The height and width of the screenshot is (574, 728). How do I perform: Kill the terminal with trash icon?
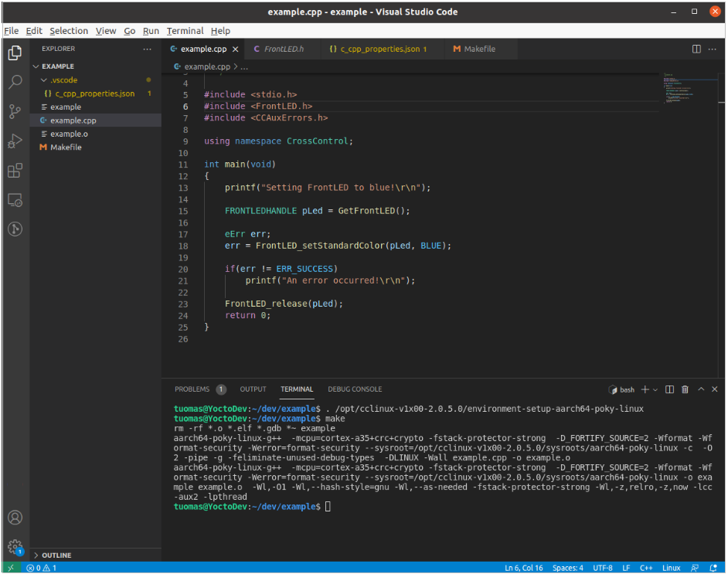[x=685, y=389]
